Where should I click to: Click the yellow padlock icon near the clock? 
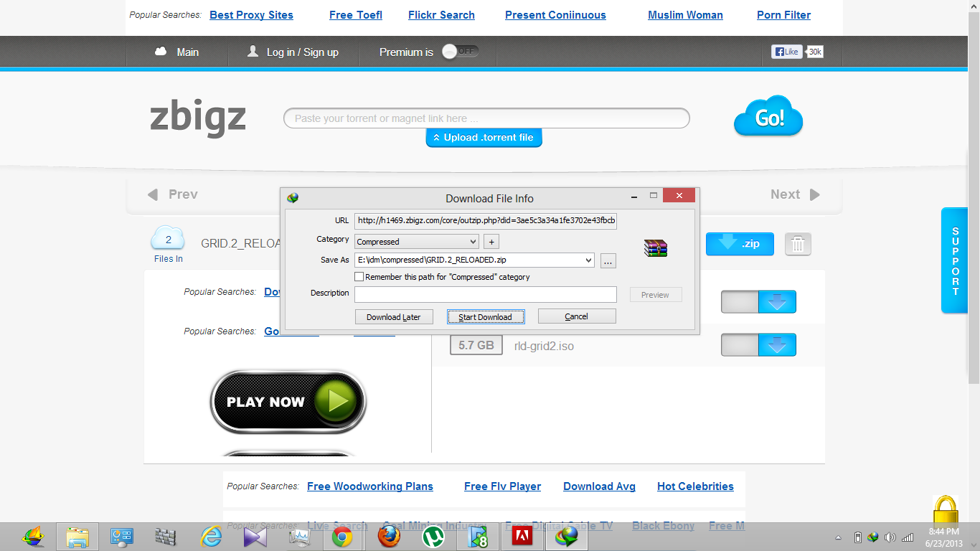[945, 511]
